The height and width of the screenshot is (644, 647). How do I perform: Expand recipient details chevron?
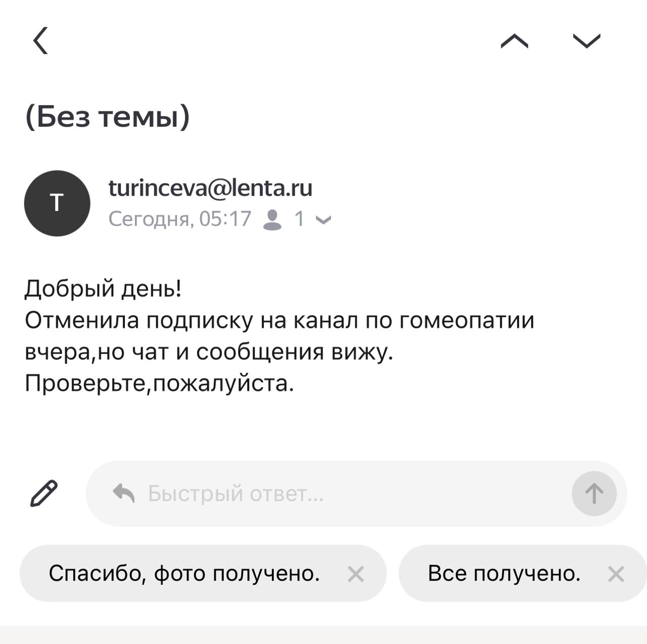[323, 220]
